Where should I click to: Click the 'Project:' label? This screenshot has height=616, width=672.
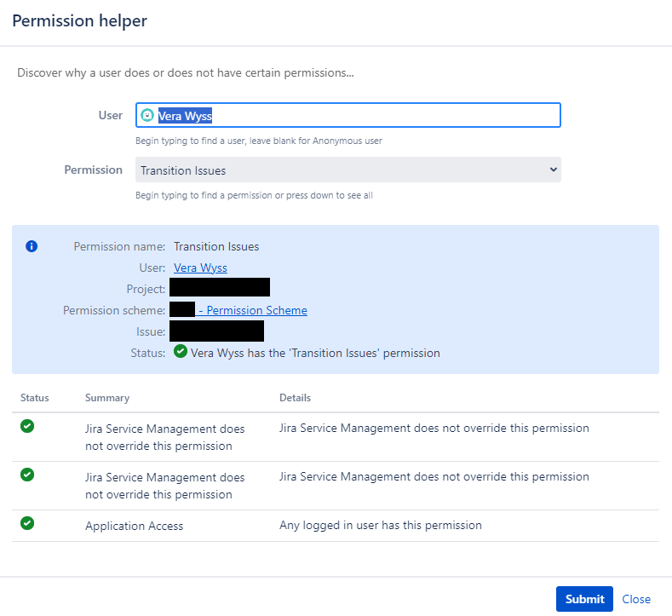click(146, 289)
